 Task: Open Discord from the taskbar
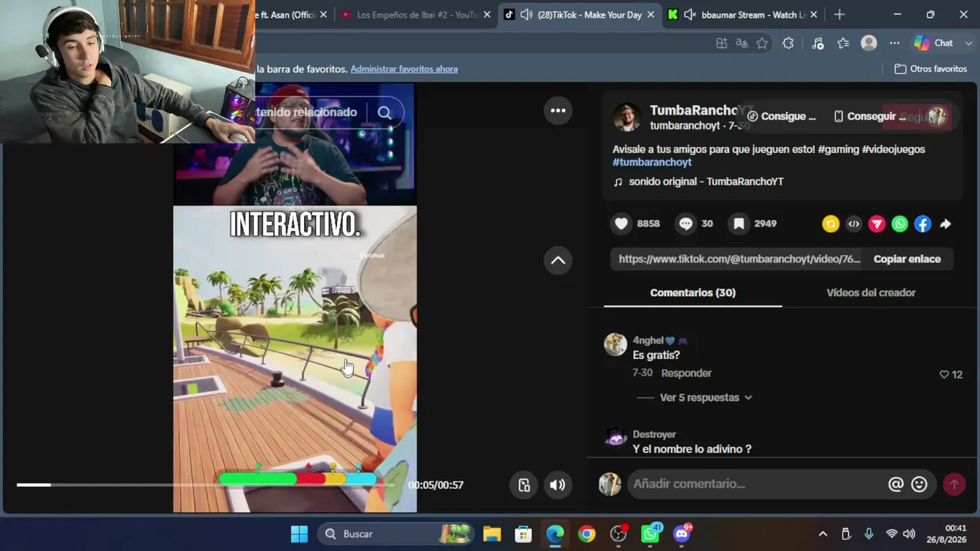click(x=681, y=534)
